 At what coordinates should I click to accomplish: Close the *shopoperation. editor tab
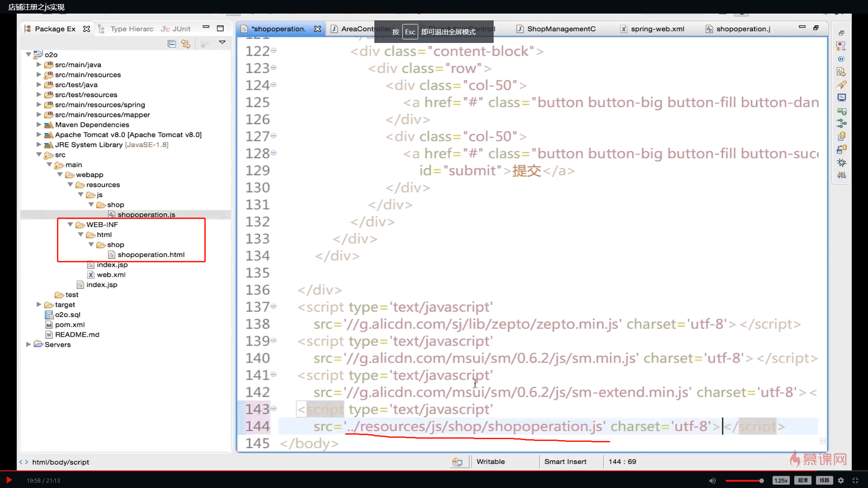317,29
